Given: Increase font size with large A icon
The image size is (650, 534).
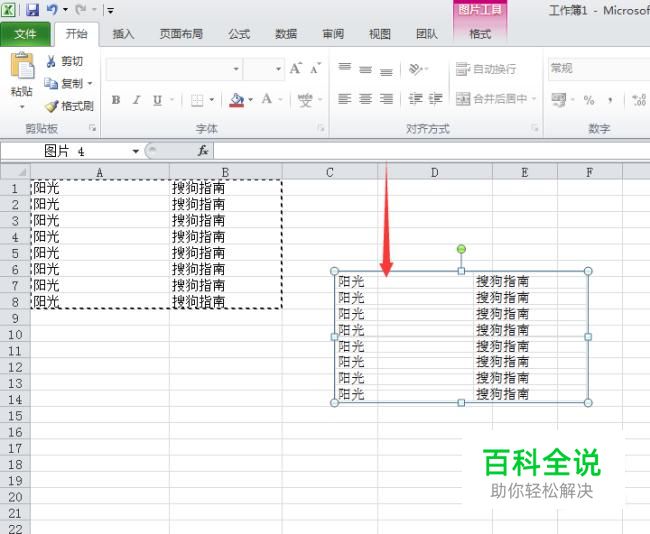Looking at the screenshot, I should point(296,68).
